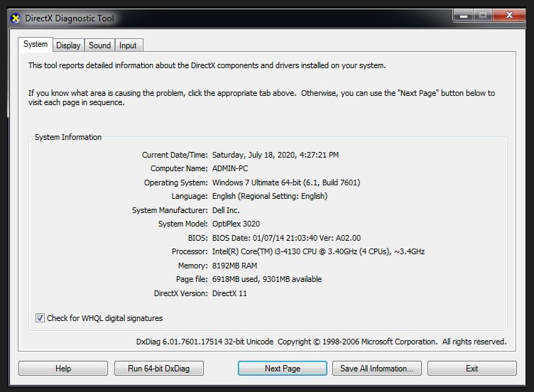534x392 pixels.
Task: Click the Current Date/Time value Saturday, July 18
Action: tap(276, 155)
